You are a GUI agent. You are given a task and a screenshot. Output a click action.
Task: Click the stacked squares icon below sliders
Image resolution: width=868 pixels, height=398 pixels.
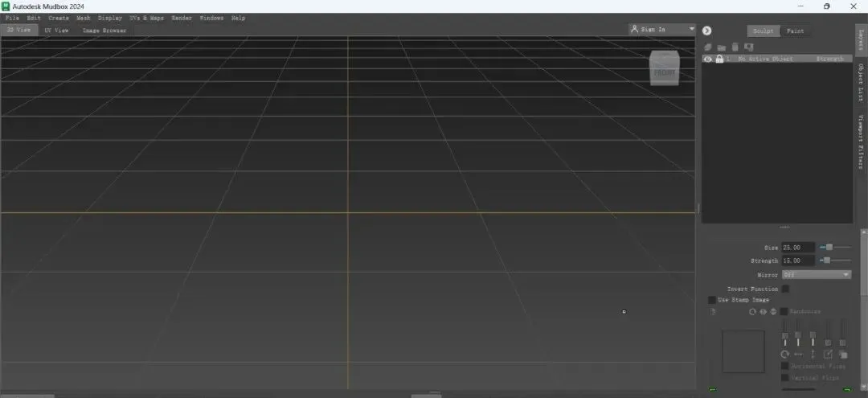pos(842,355)
